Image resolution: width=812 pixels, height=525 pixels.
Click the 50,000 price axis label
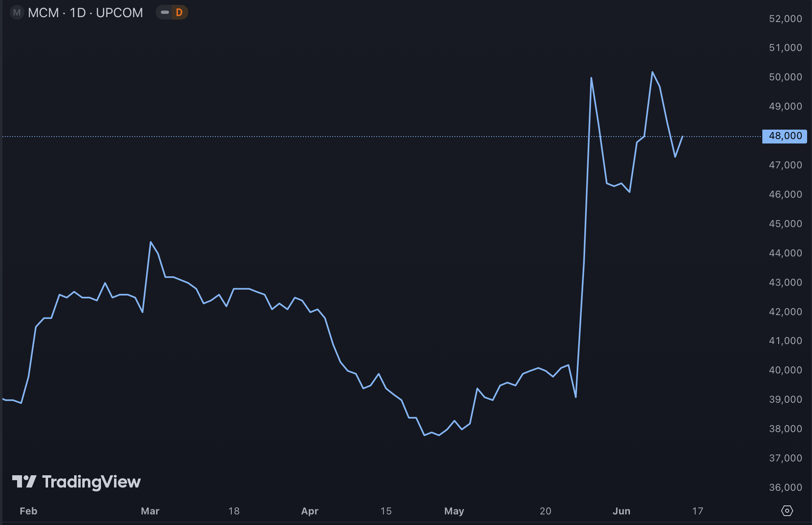(786, 77)
